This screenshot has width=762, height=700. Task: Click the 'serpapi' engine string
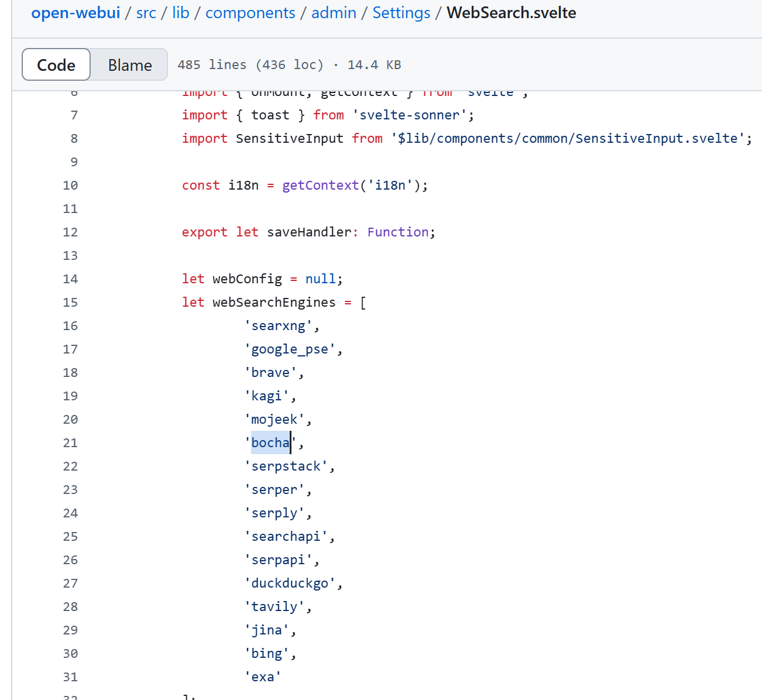click(x=278, y=560)
